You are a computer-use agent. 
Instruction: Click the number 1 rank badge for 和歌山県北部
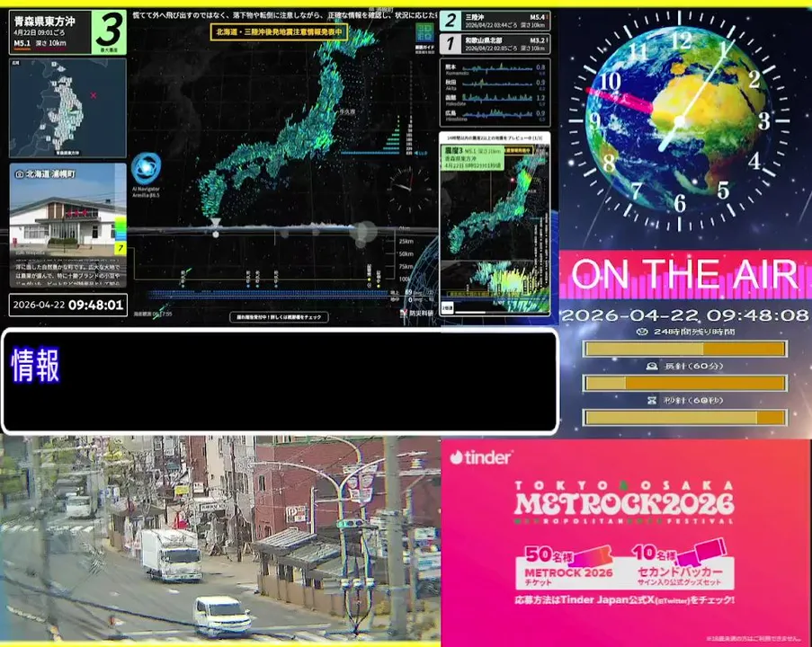click(451, 44)
